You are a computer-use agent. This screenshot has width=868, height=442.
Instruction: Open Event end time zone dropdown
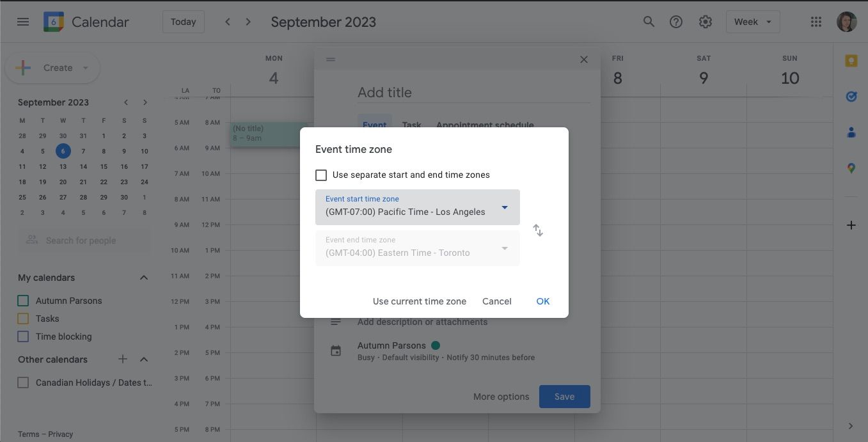coord(418,248)
